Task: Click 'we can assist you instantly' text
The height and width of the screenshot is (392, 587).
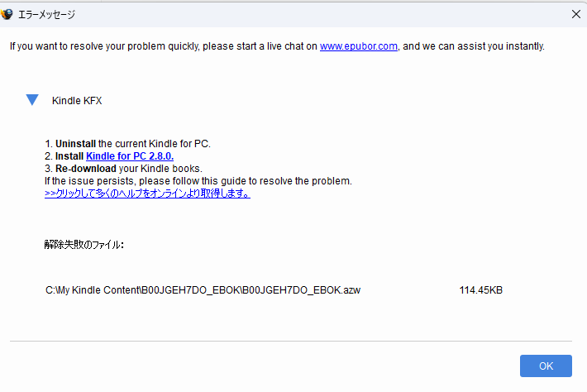Action: 482,46
